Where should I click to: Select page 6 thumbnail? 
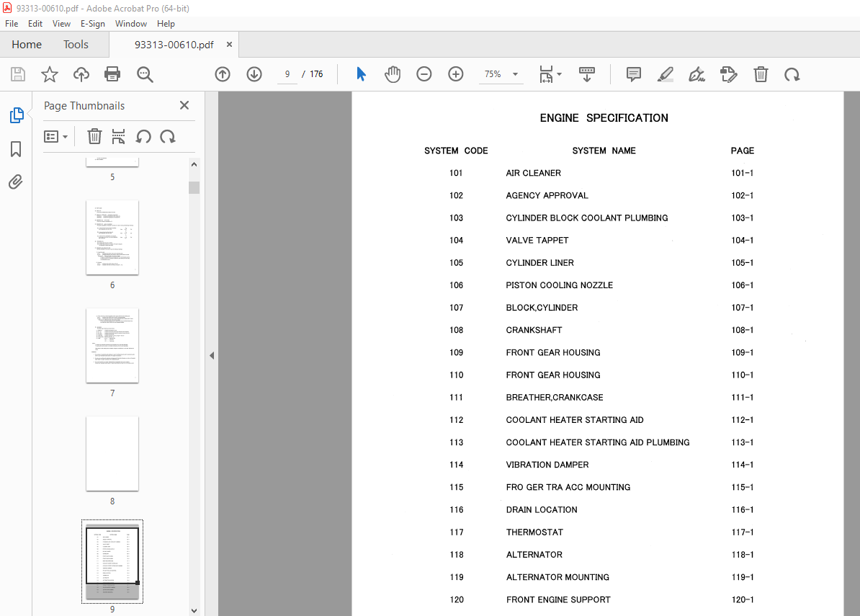pyautogui.click(x=112, y=238)
